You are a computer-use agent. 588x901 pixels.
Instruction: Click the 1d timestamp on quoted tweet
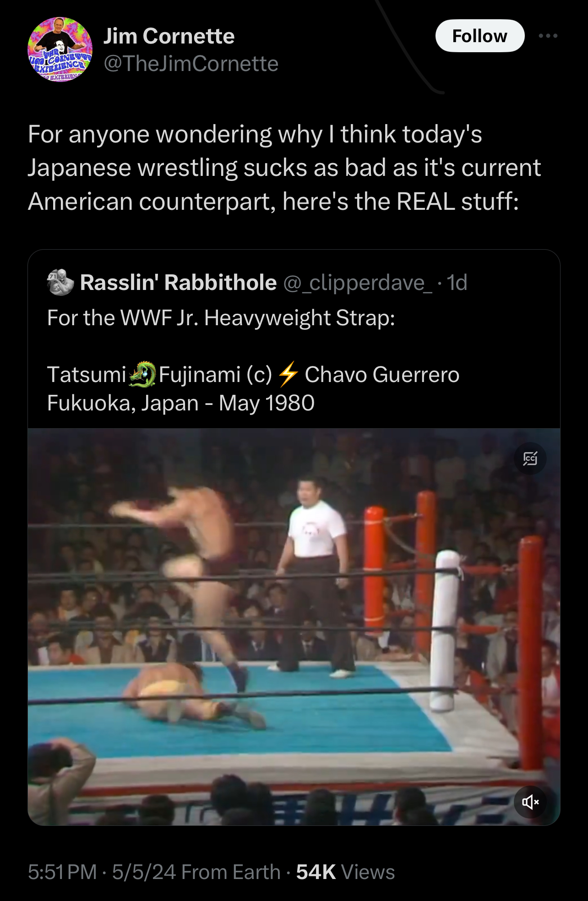click(x=457, y=283)
